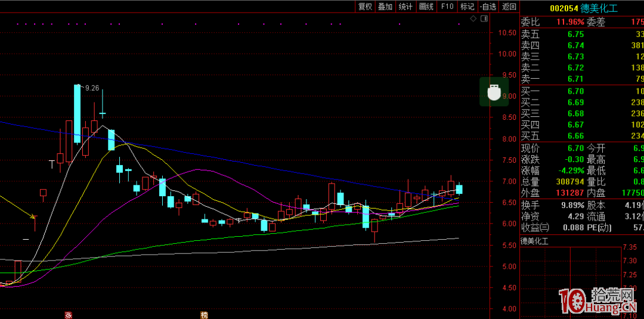Open F10 company information
The image size is (644, 319).
pyautogui.click(x=447, y=7)
